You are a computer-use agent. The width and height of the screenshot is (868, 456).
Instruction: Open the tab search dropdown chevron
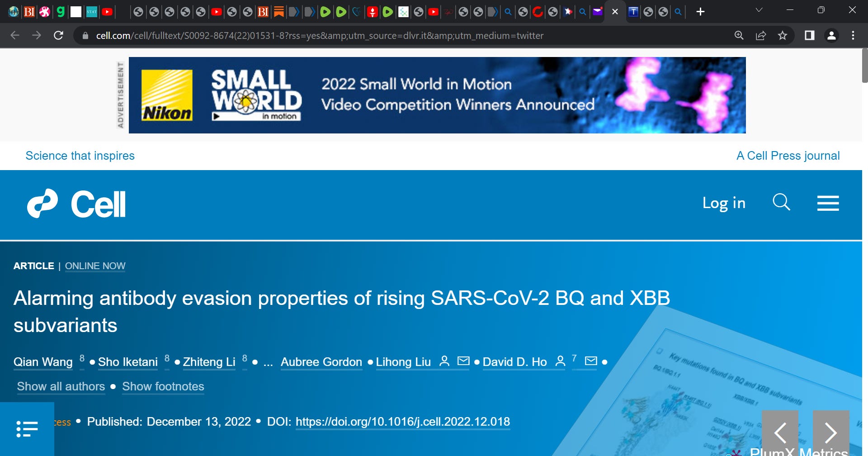[759, 10]
